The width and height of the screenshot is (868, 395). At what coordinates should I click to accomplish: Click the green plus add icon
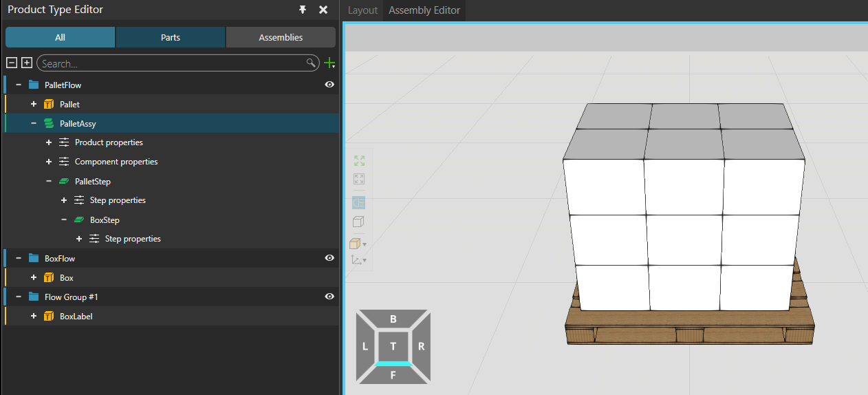click(x=329, y=63)
